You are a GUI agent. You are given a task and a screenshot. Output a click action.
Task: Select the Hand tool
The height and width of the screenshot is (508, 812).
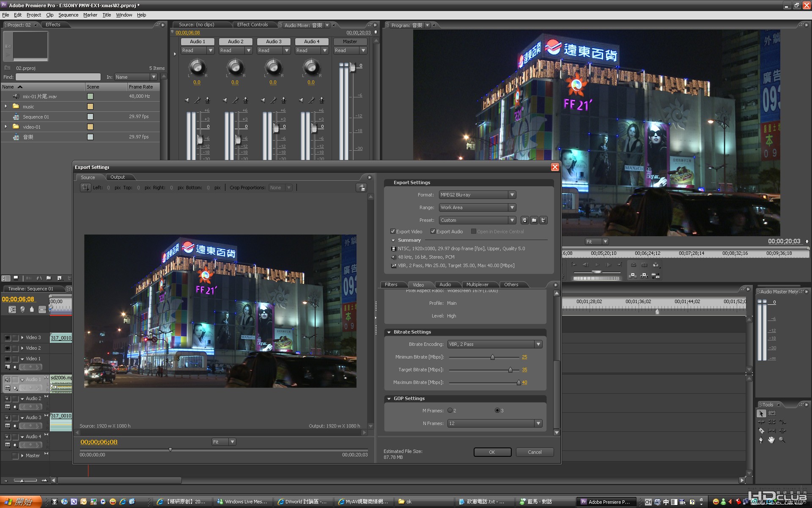coord(771,440)
